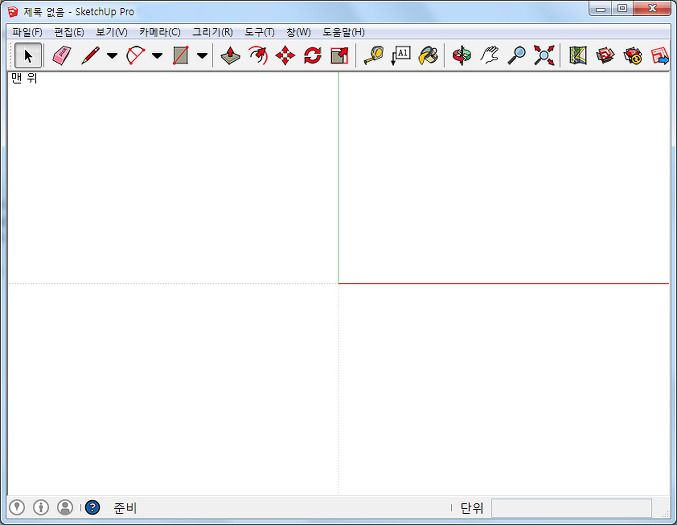Click the Send to LayOut icon

[659, 56]
